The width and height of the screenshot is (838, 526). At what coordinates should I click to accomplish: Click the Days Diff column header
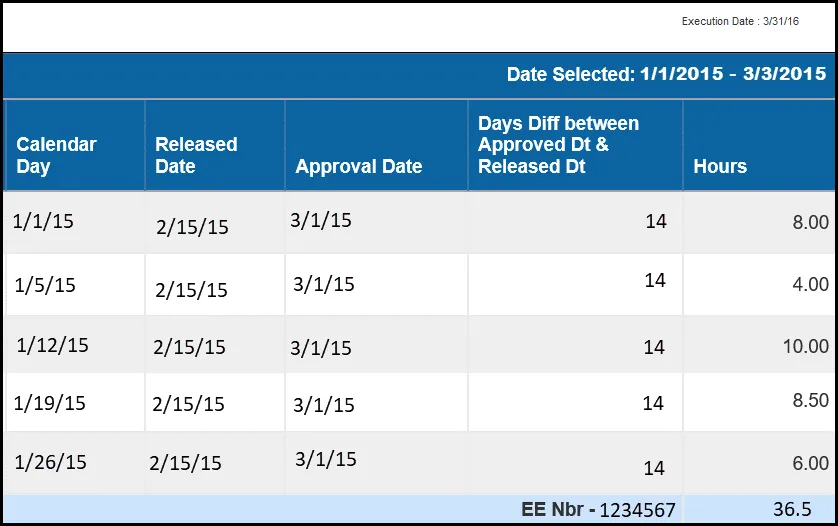[x=558, y=145]
